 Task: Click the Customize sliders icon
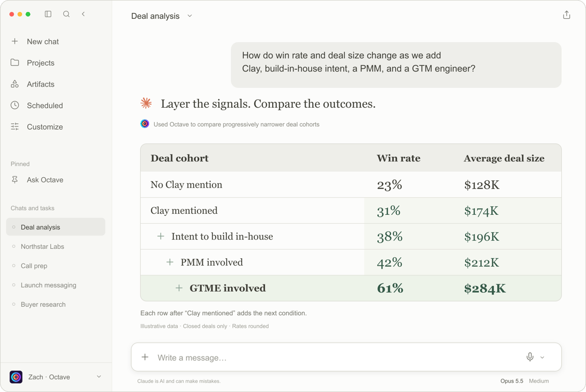[15, 126]
